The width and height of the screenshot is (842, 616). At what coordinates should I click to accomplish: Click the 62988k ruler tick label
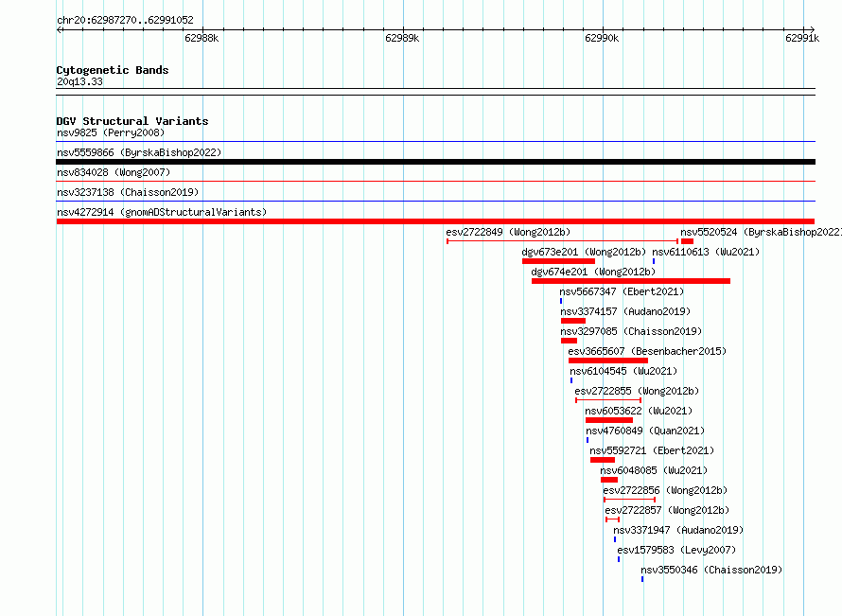(x=202, y=38)
